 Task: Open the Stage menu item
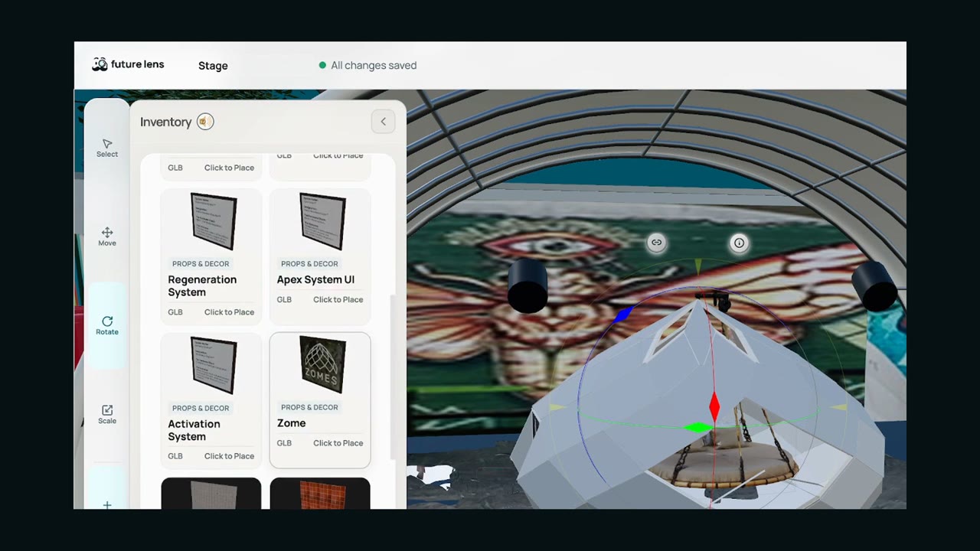[x=213, y=66]
